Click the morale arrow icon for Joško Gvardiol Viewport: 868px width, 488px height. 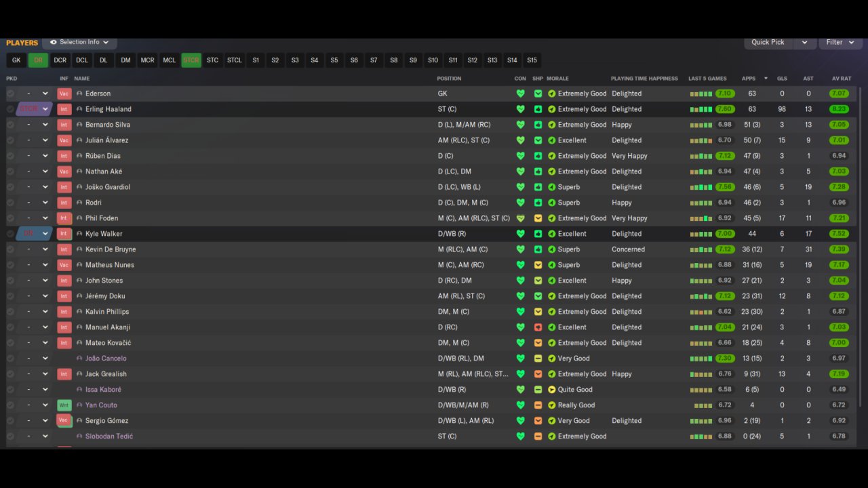coord(551,187)
